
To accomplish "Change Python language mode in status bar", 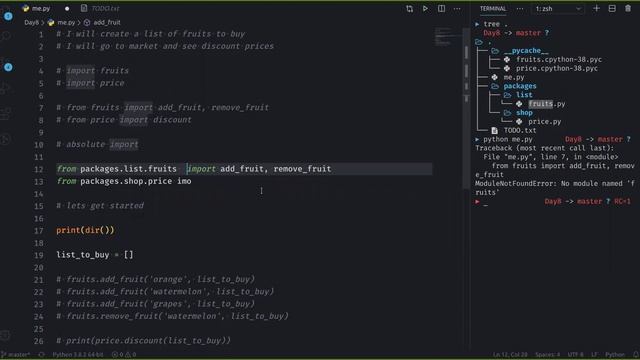I will pyautogui.click(x=615, y=355).
